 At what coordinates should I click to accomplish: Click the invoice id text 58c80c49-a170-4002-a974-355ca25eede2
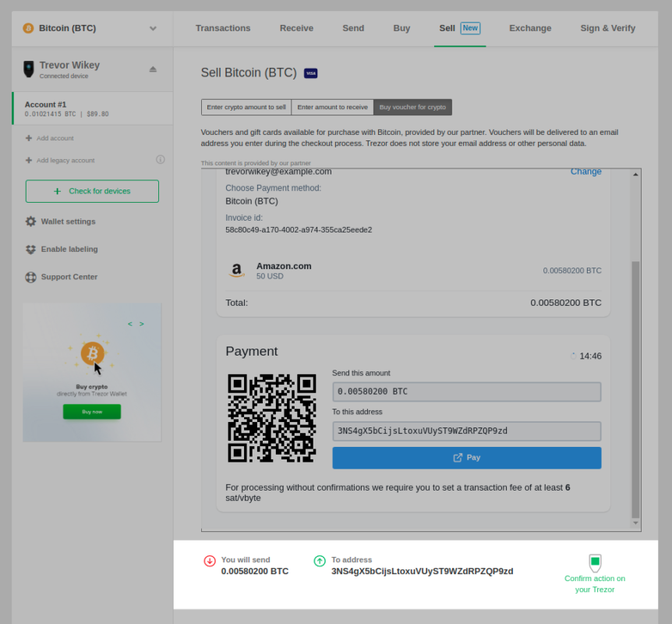pyautogui.click(x=299, y=230)
